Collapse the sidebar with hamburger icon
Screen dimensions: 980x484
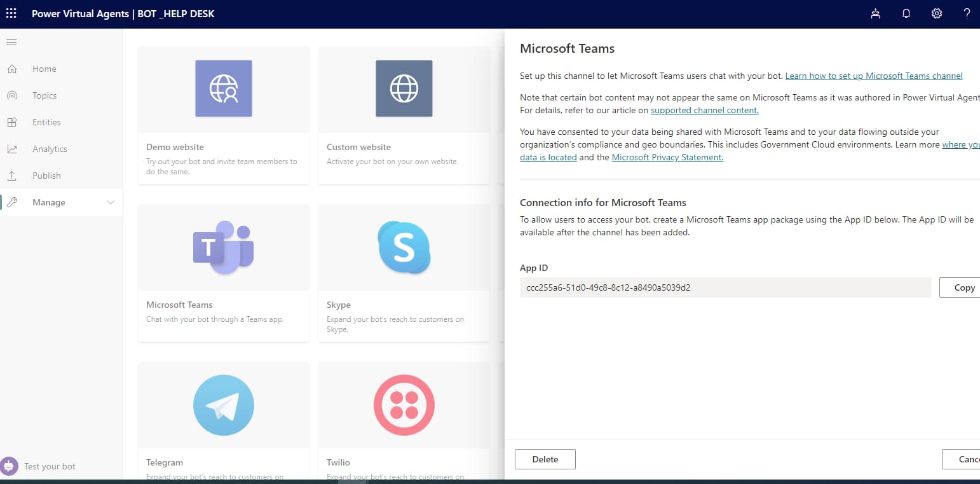tap(11, 42)
